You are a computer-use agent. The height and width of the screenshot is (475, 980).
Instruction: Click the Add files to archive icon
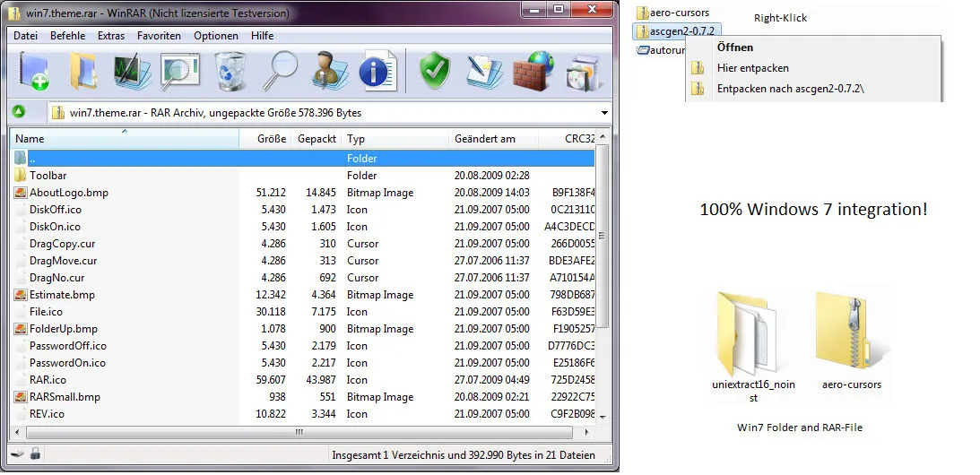34,71
